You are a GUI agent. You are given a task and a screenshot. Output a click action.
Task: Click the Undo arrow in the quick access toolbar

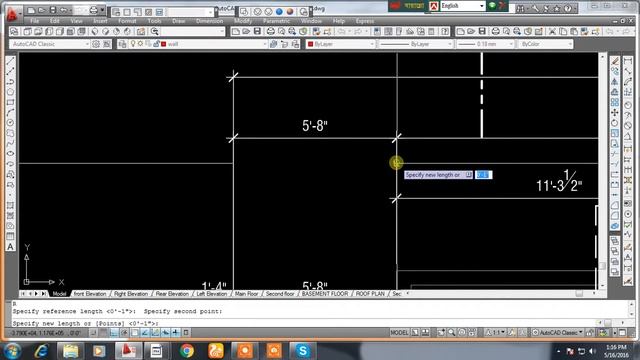pyautogui.click(x=64, y=10)
